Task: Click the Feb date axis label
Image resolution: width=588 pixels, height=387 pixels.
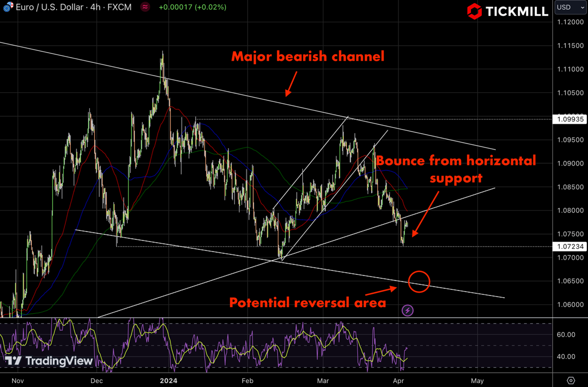Action: pos(247,381)
